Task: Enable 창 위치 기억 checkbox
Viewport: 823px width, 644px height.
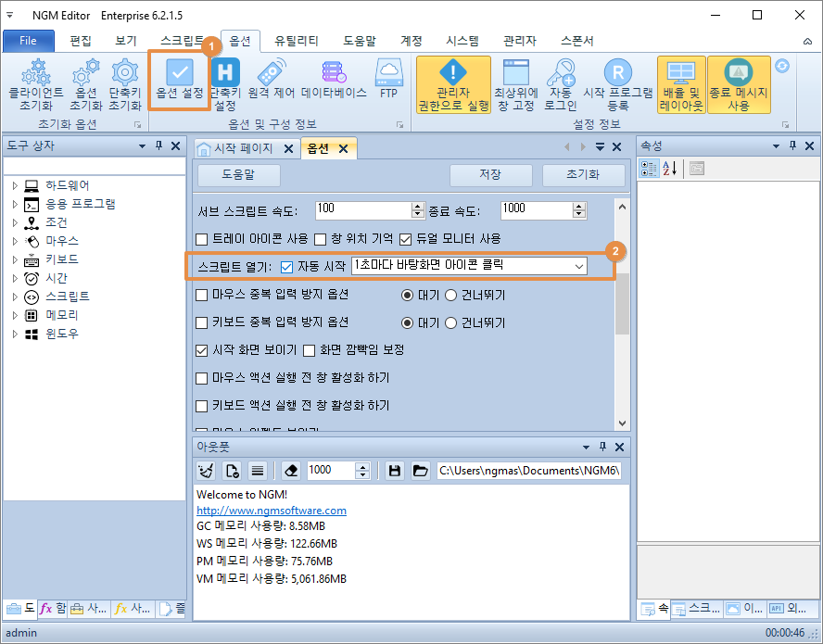Action: (x=320, y=240)
